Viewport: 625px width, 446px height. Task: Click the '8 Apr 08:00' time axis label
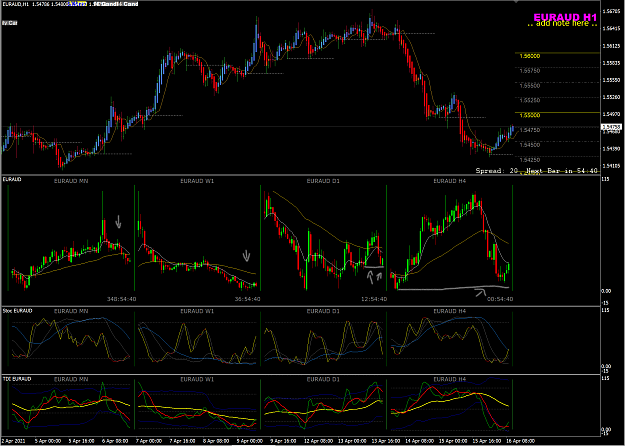click(x=216, y=441)
